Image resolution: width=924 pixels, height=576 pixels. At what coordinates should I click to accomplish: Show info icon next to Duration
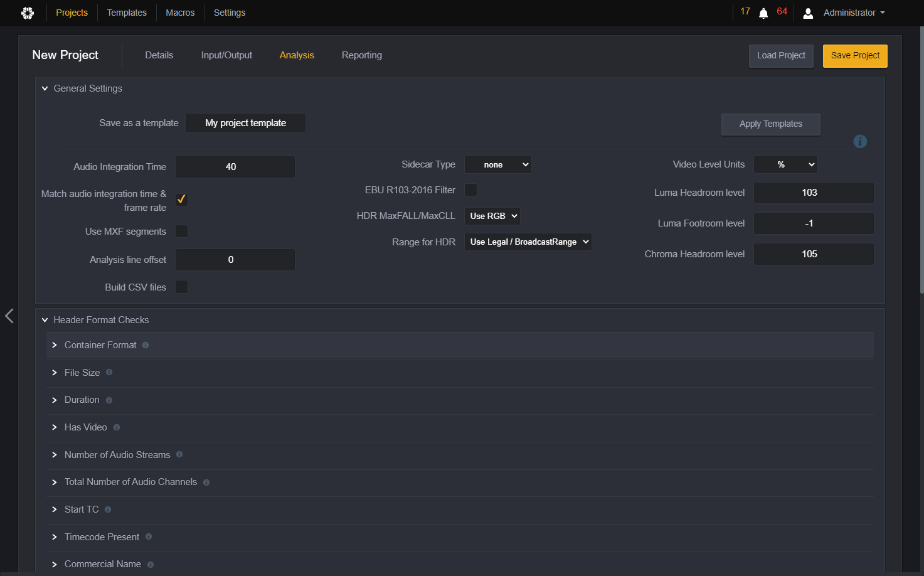(109, 400)
